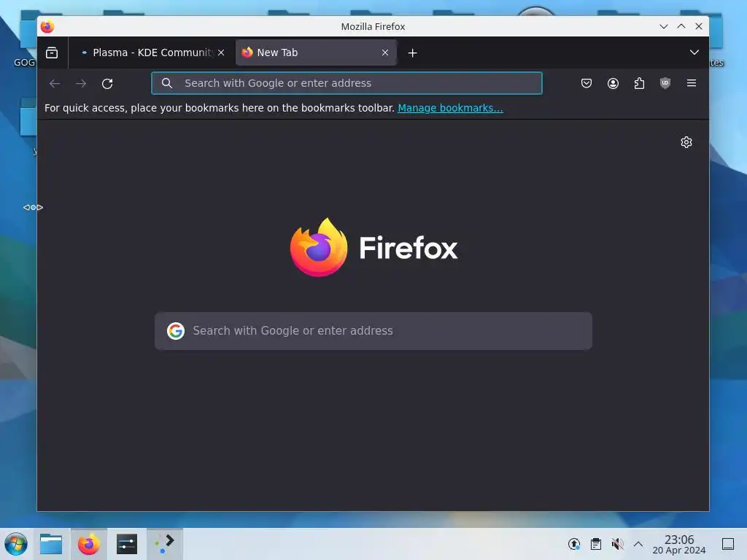
Task: Open the clock showing 23:06
Action: (x=679, y=544)
